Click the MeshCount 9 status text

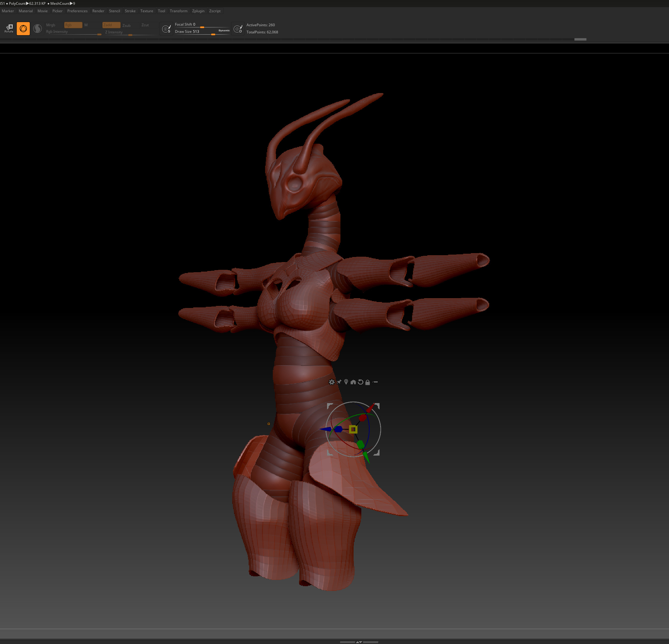[x=63, y=3]
